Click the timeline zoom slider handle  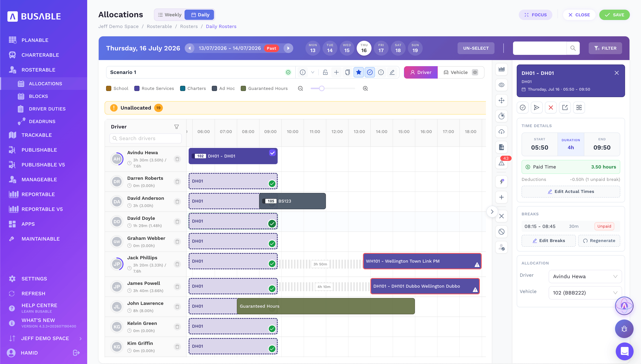tap(322, 89)
